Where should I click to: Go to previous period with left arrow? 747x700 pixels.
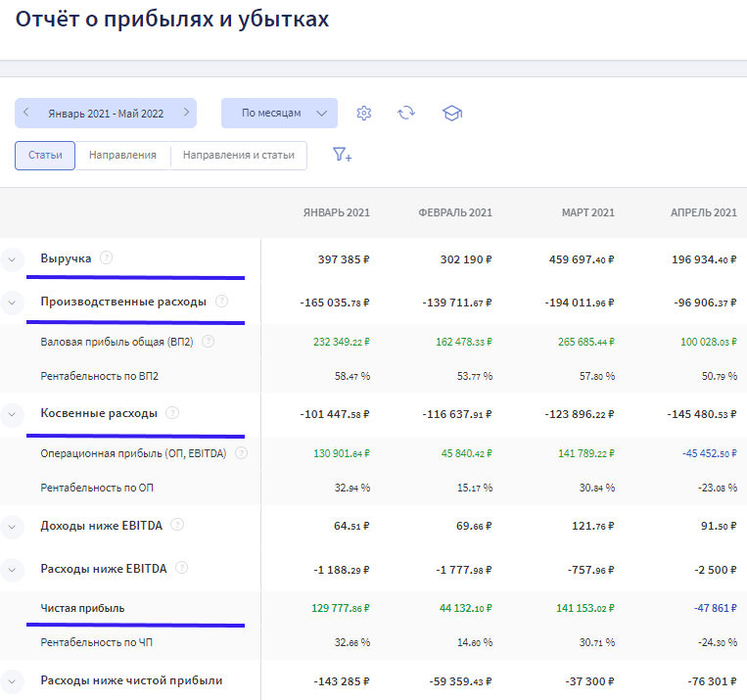pyautogui.click(x=26, y=113)
